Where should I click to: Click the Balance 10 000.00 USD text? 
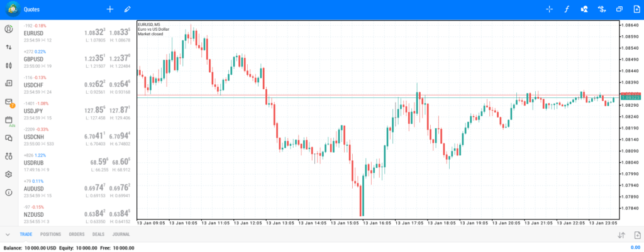coord(30,248)
